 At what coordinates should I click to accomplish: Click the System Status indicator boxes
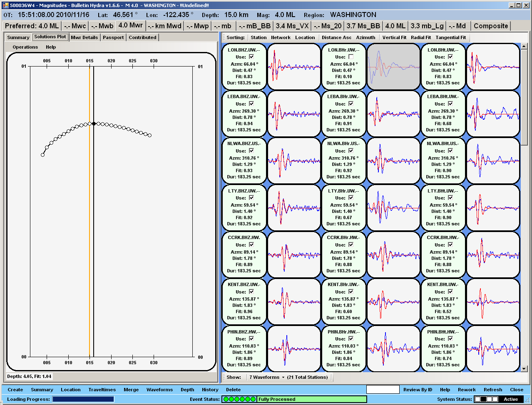coord(486,399)
